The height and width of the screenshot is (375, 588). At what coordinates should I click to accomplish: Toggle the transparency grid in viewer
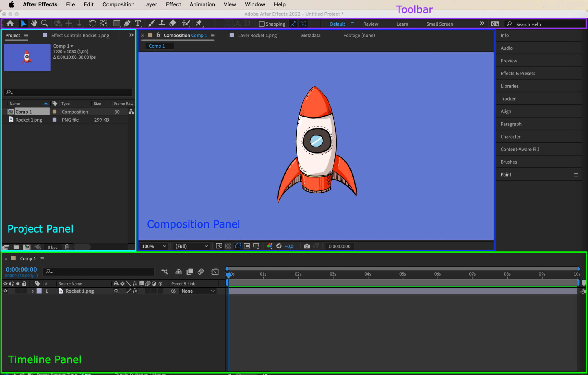pyautogui.click(x=228, y=246)
